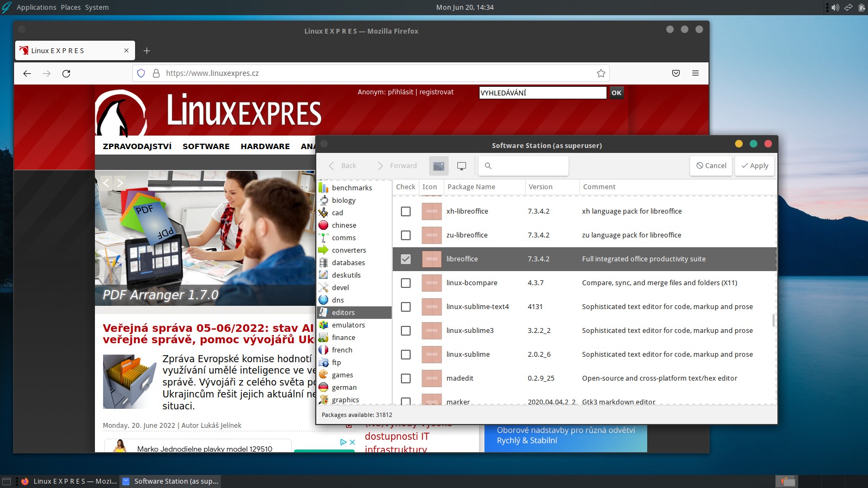Click the přihlásit login link
The height and width of the screenshot is (488, 868).
coord(400,92)
